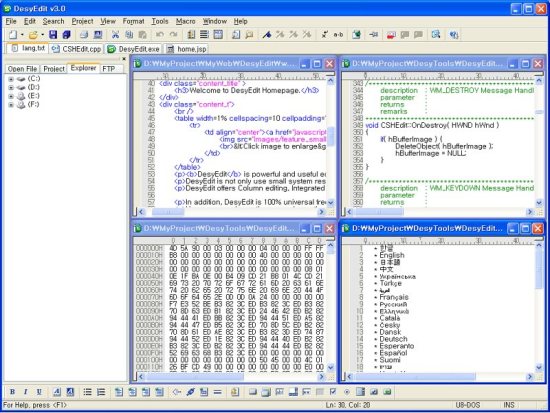The height and width of the screenshot is (413, 550).
Task: Click horizontal scrollbar of hex editor window
Action: [x=231, y=377]
